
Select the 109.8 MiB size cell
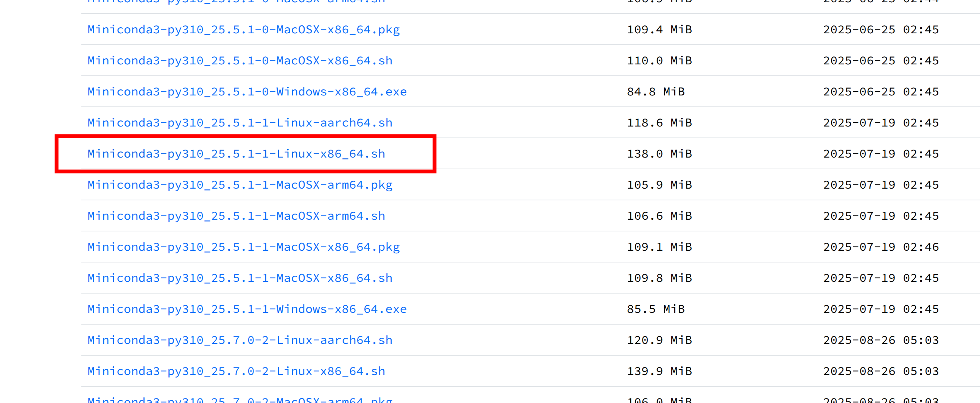659,278
